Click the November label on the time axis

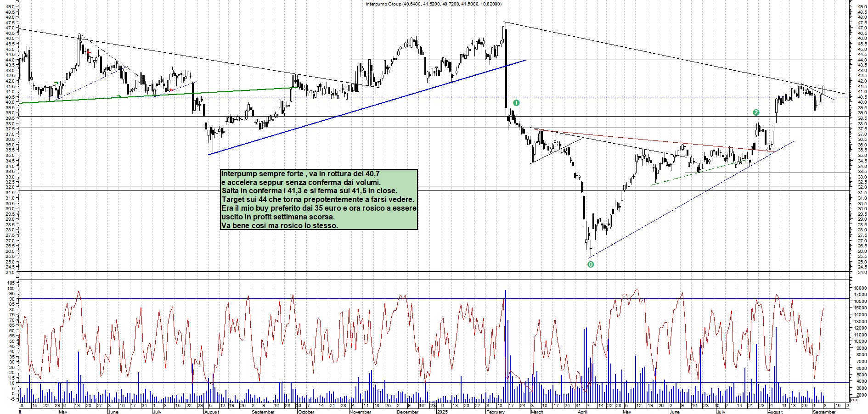(360, 412)
